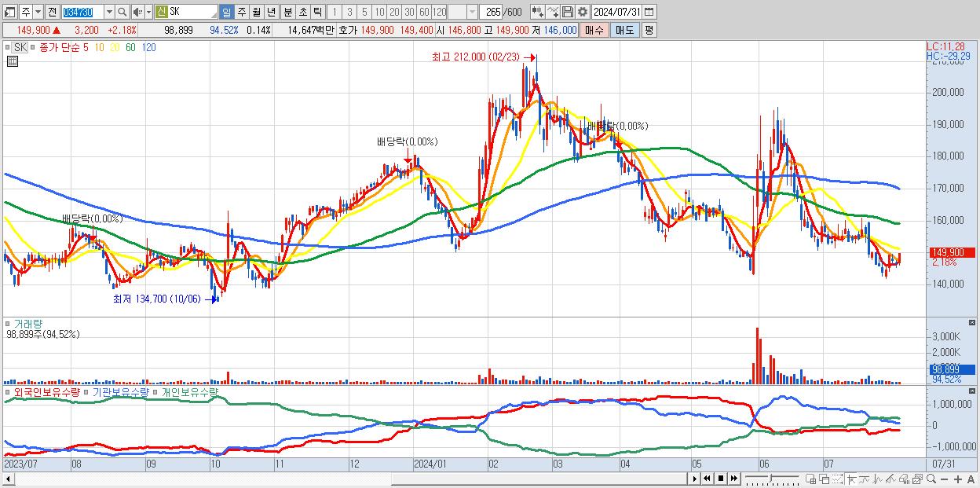Screen dimensions: 980x488
Task: Click the chart play button
Action: [x=695, y=479]
